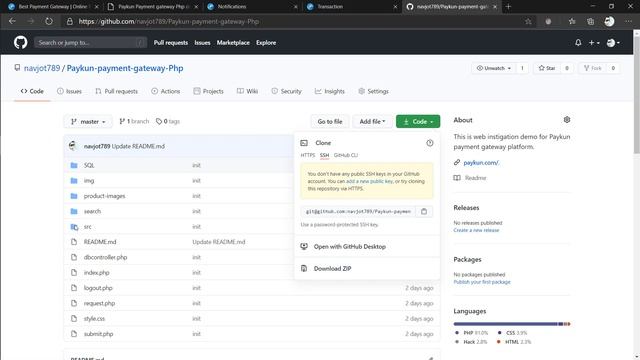
Task: Open the Security tab
Action: (287, 91)
